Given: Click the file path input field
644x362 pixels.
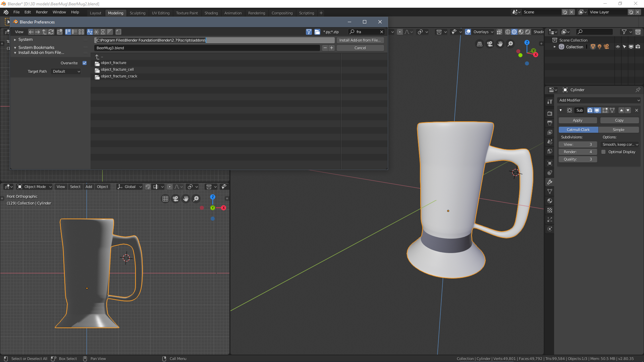Looking at the screenshot, I should coord(214,40).
